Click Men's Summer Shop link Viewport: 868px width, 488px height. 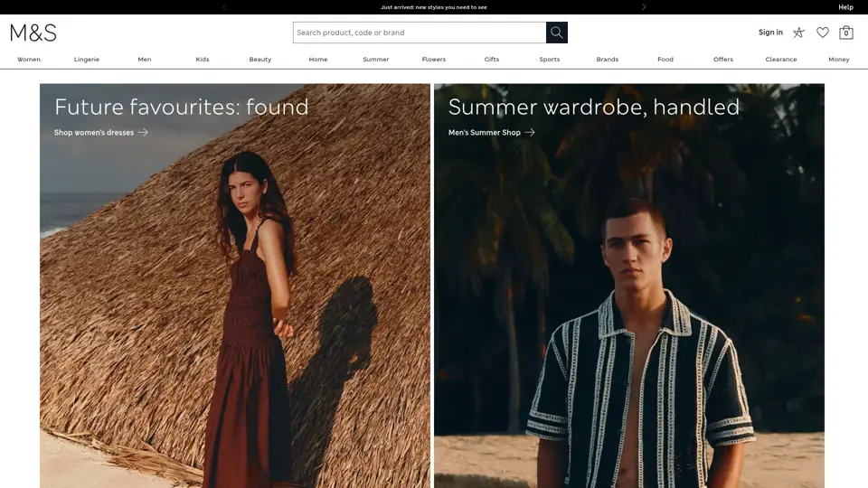click(485, 132)
